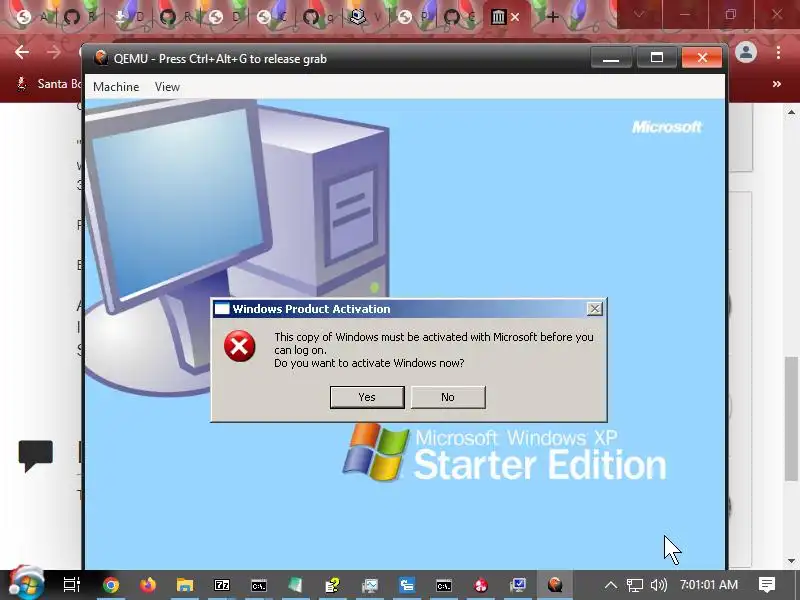Open the Windows notification center

(x=767, y=585)
